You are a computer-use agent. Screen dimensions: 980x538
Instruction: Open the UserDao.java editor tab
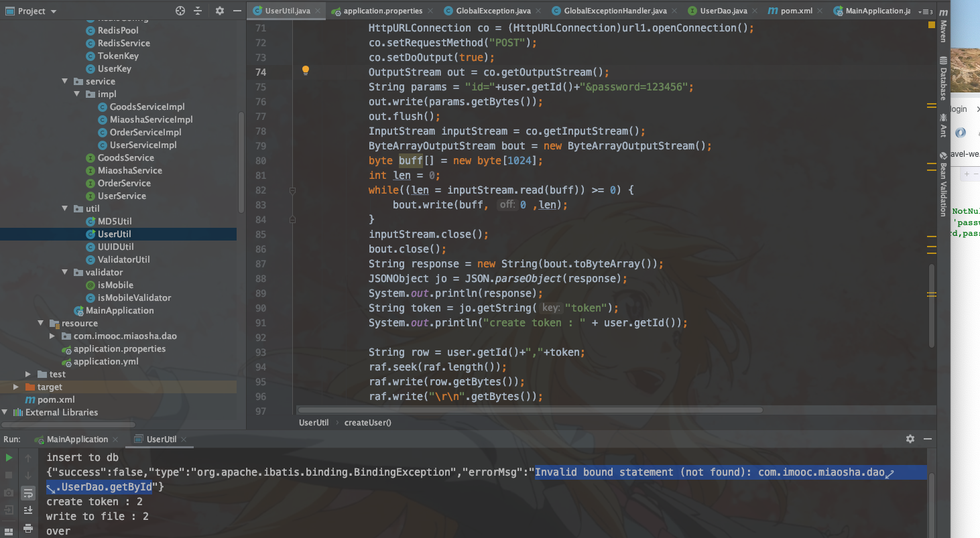723,11
